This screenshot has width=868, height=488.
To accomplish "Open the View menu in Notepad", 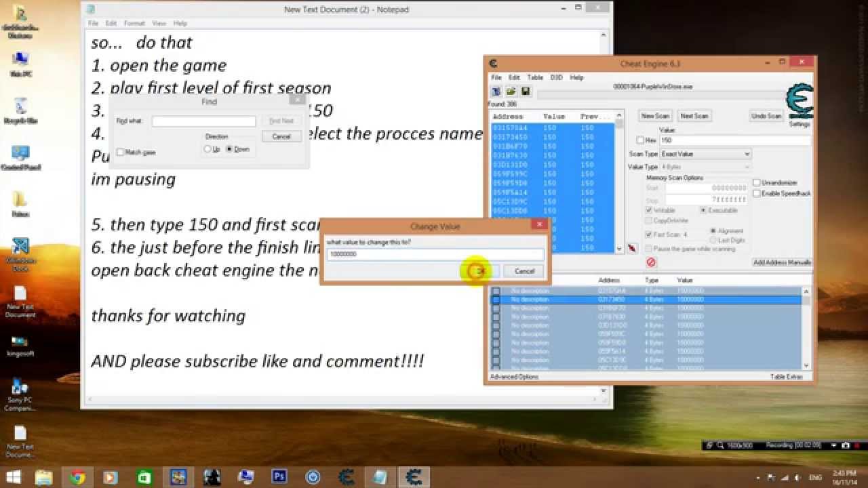I will tap(159, 23).
